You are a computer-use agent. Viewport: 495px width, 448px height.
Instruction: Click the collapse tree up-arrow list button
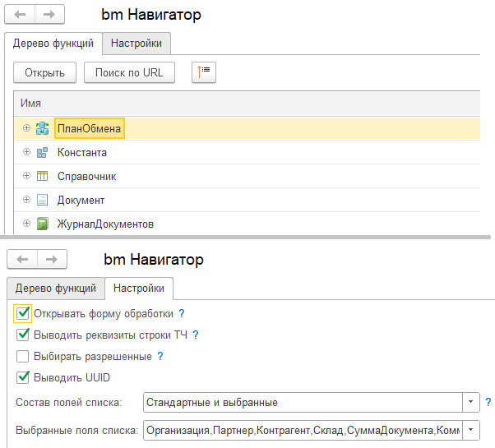(204, 72)
